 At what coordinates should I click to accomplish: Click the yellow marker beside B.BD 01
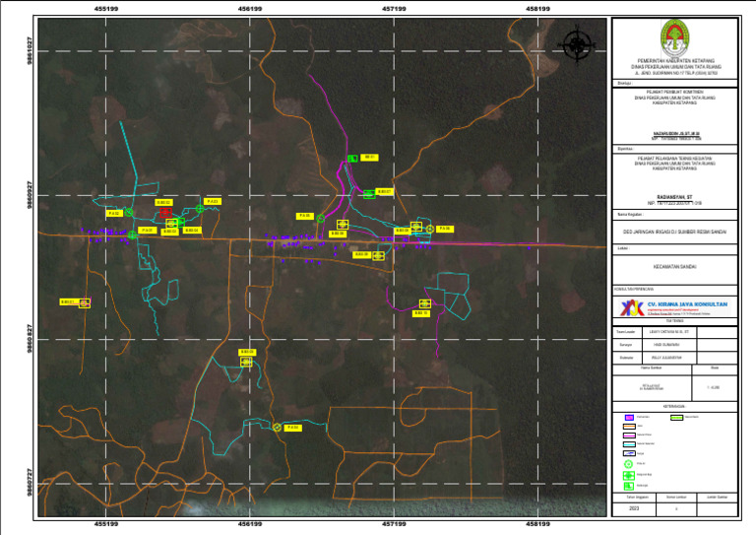pos(86,303)
